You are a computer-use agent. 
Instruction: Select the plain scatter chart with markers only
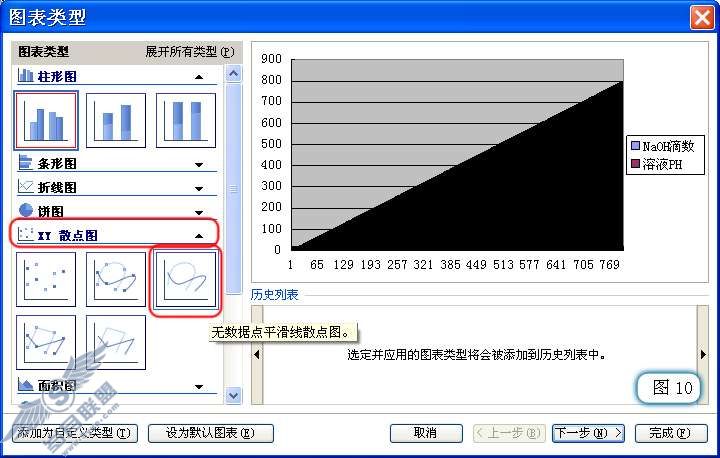tap(46, 279)
